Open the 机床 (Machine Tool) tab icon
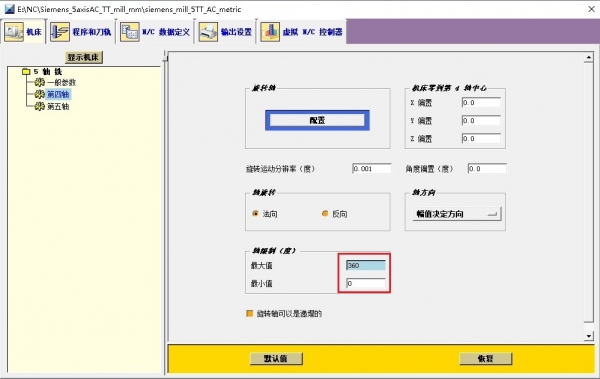 click(14, 32)
